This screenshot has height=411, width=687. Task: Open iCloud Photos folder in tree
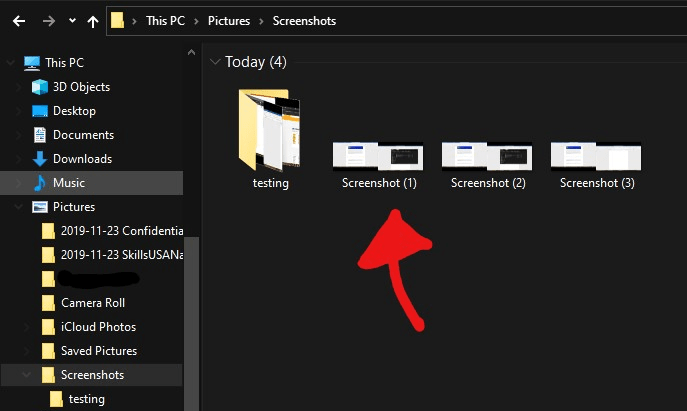(x=99, y=327)
